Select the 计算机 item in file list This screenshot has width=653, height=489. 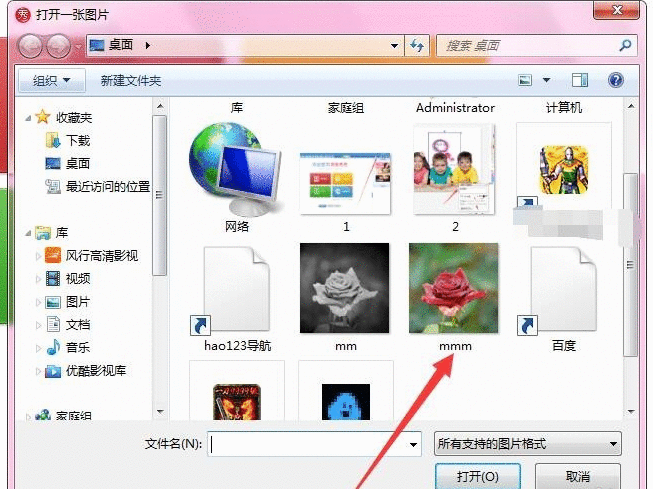pyautogui.click(x=564, y=108)
